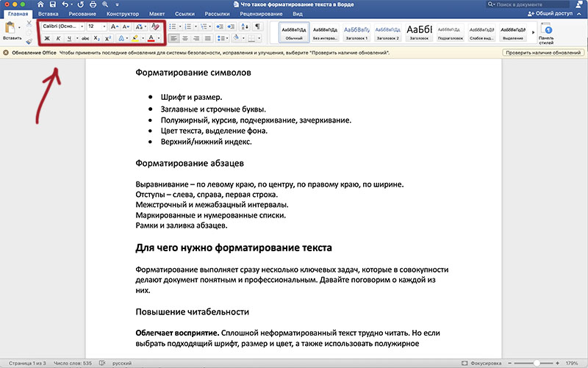Click the Paste clipboard icon
588x368 pixels.
10,28
